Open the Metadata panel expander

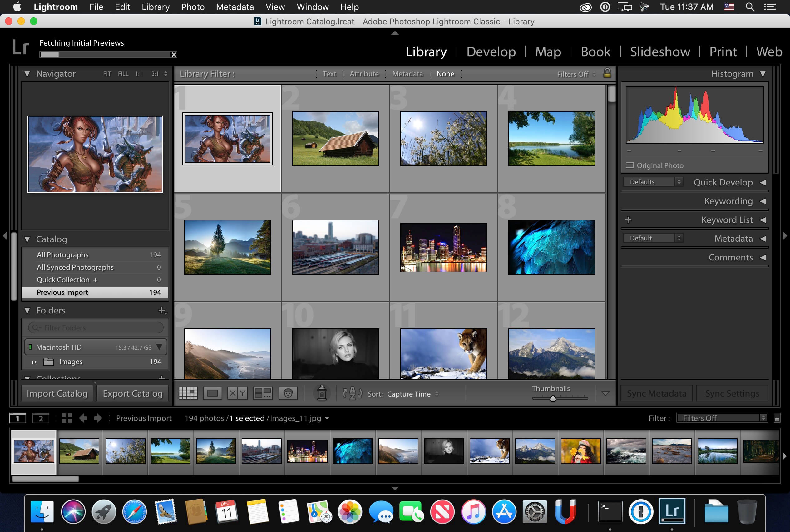tap(762, 239)
